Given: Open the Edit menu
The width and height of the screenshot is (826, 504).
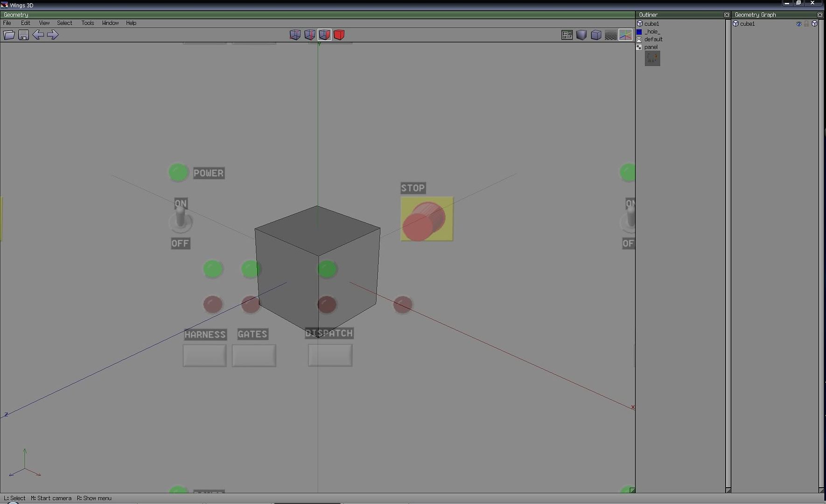Looking at the screenshot, I should click(x=26, y=23).
